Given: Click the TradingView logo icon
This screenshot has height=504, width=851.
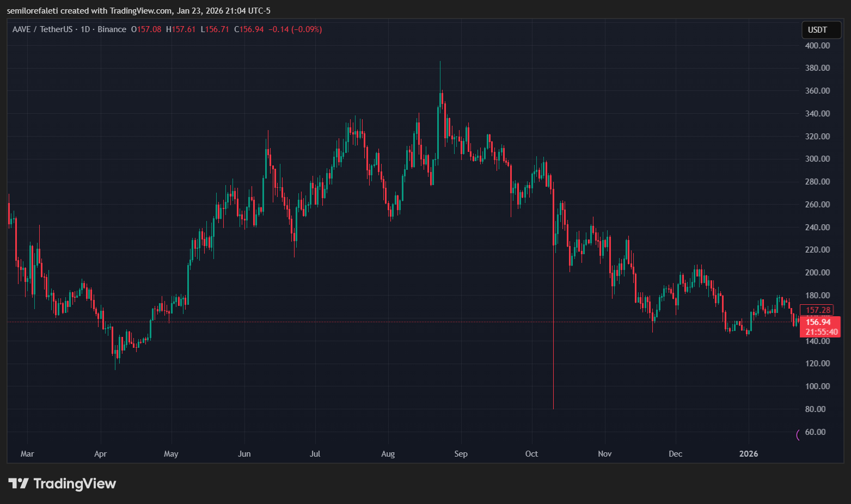Looking at the screenshot, I should click(x=18, y=483).
